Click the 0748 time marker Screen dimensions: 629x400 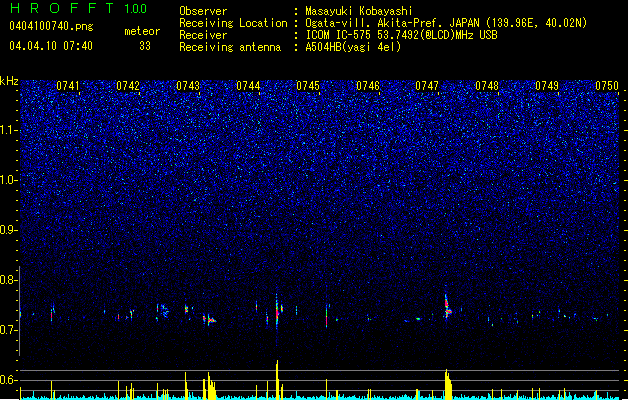point(487,86)
